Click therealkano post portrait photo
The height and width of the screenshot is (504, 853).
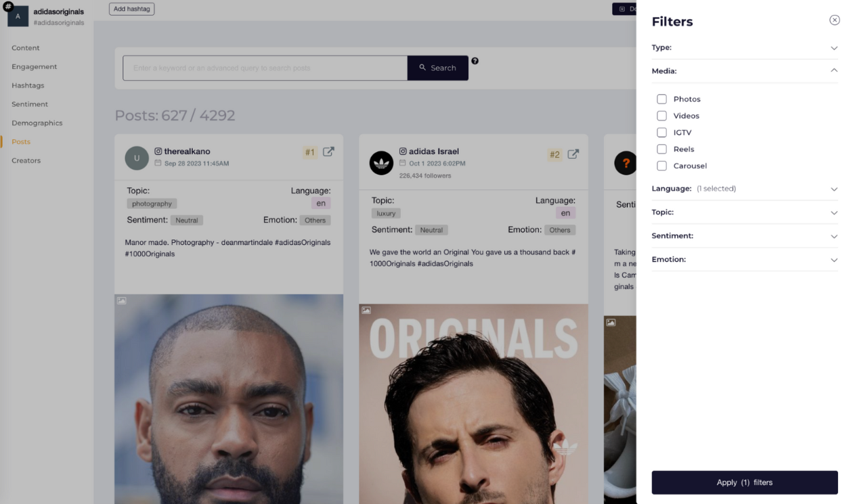click(229, 399)
